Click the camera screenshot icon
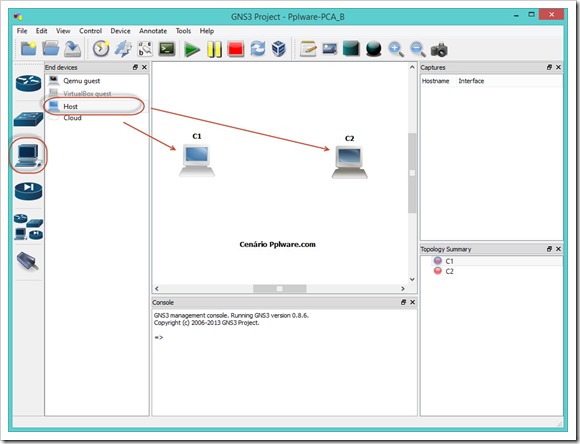Viewport: 580px width, 444px height. click(439, 50)
